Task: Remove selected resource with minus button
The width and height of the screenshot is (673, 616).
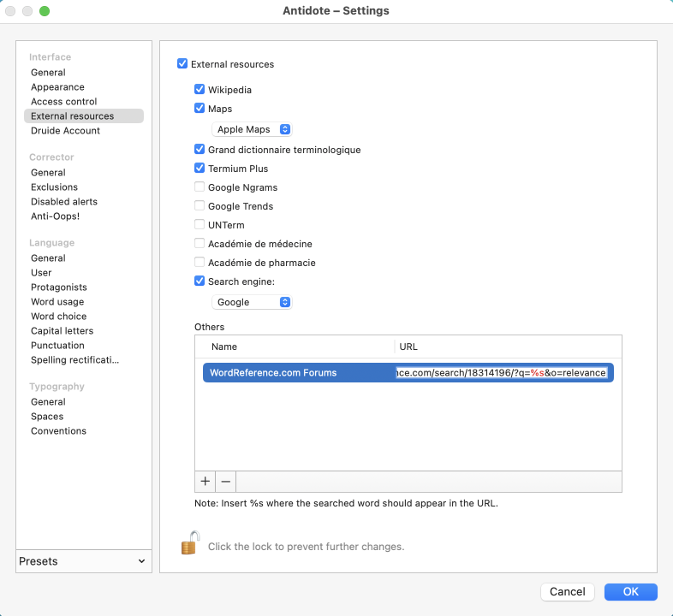Action: coord(226,482)
